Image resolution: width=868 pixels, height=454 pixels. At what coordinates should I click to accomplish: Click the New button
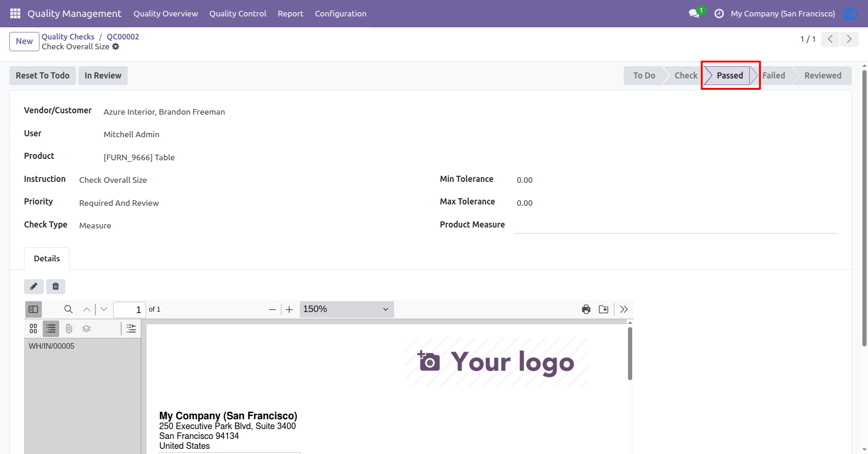point(24,41)
